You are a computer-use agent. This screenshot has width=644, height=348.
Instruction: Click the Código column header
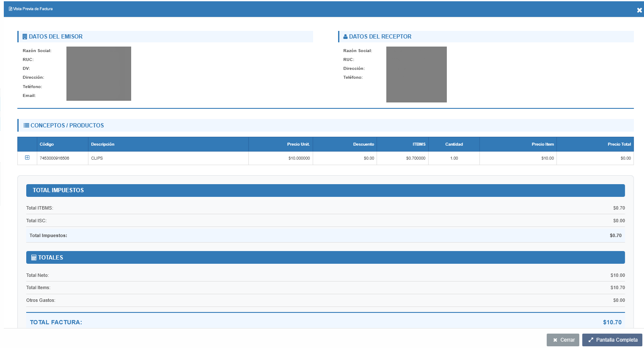point(47,144)
